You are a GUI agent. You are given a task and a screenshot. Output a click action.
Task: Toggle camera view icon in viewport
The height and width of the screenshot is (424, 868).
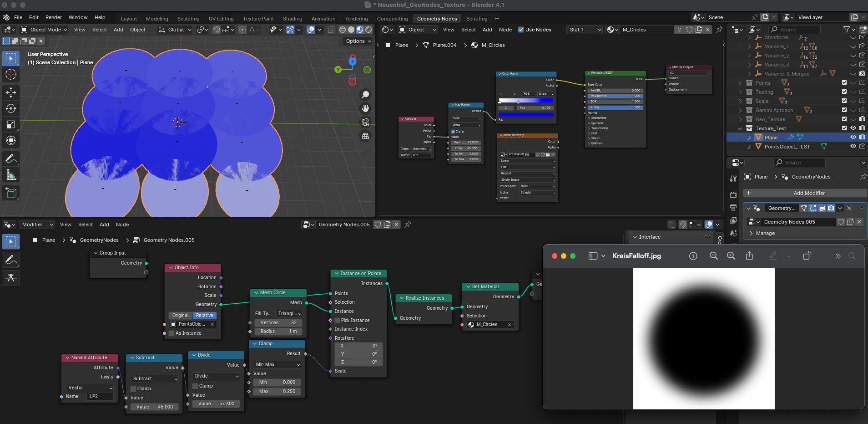coord(365,122)
